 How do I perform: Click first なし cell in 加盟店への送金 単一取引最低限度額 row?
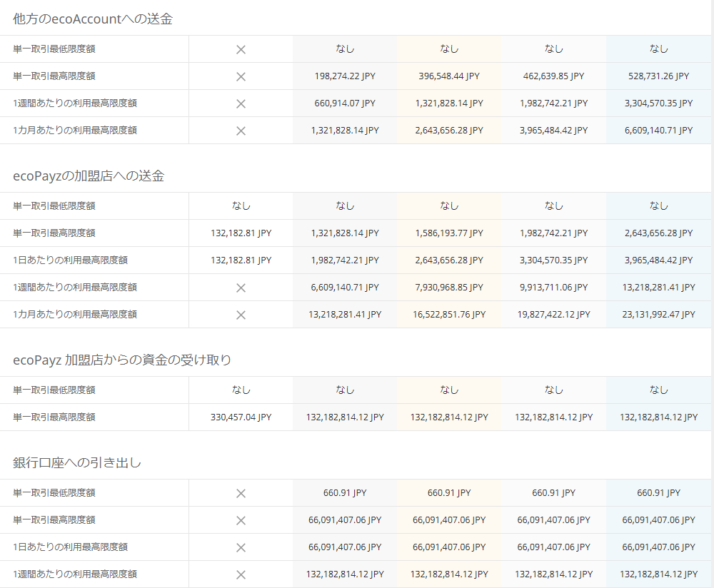tap(241, 206)
